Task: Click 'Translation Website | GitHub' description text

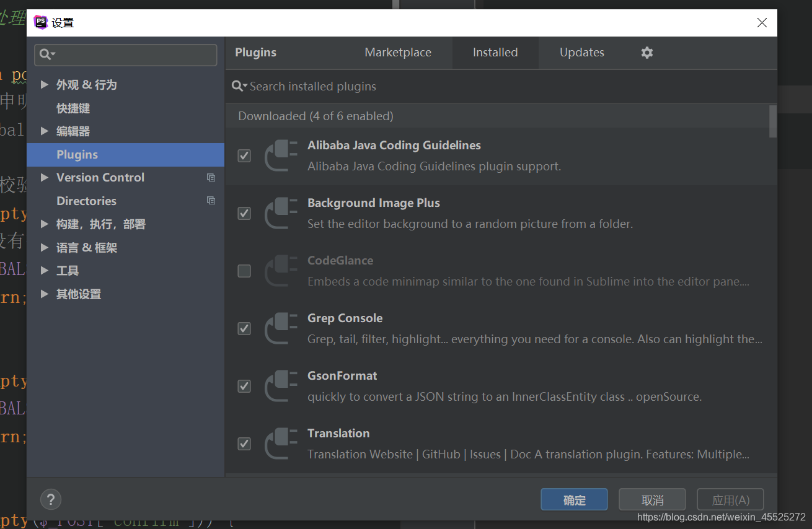Action: [x=528, y=454]
